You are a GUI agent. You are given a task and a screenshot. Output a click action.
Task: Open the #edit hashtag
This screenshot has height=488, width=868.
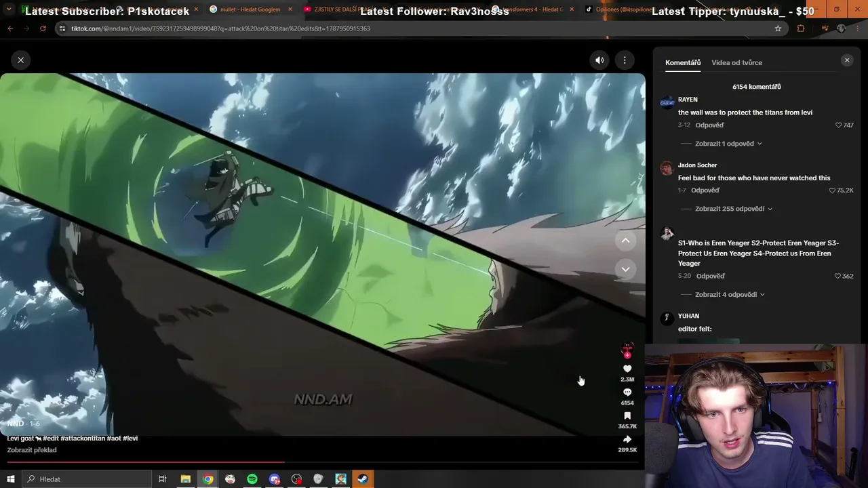tap(51, 439)
